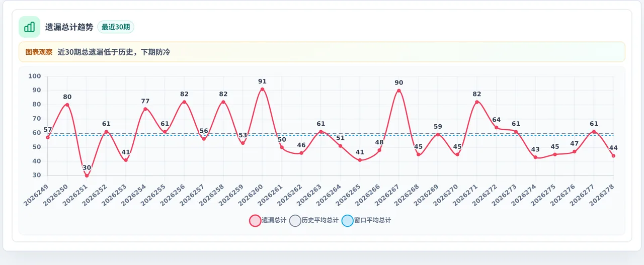Select the data point labeled 91
The height and width of the screenshot is (265, 644).
tap(262, 89)
